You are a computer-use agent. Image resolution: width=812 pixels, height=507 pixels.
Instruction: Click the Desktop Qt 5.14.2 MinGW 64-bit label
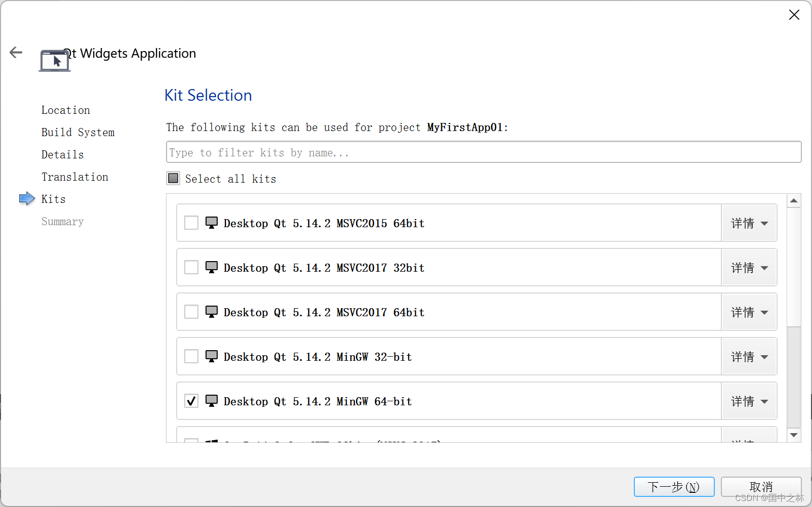point(318,401)
